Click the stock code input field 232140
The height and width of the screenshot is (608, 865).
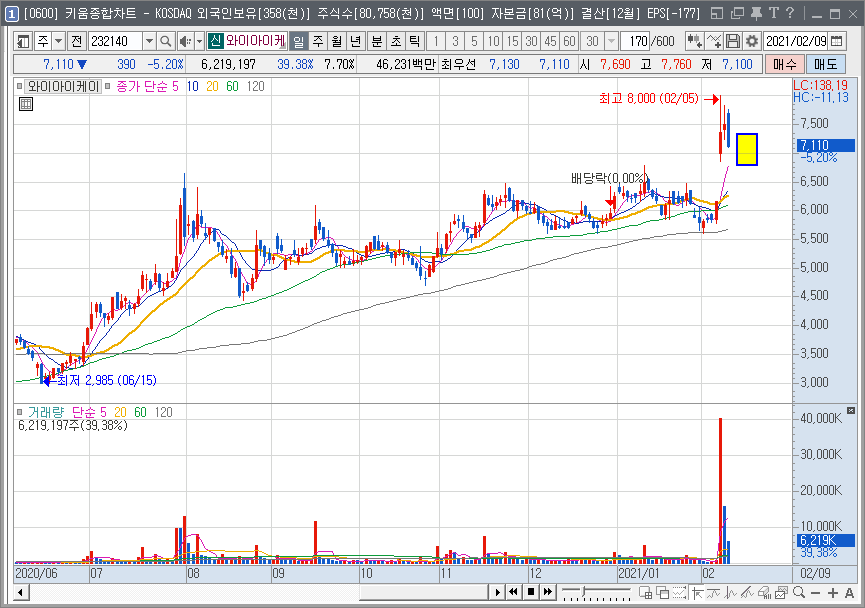[x=116, y=41]
